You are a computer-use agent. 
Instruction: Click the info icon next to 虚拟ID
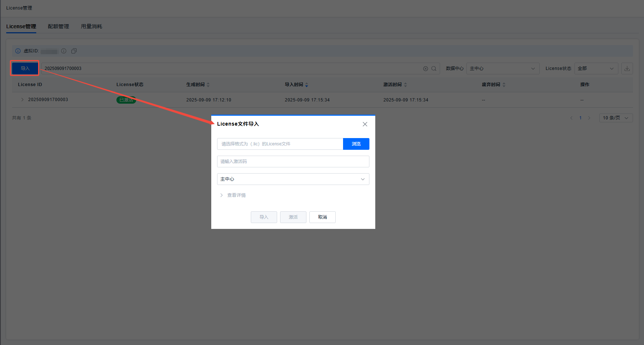(64, 51)
